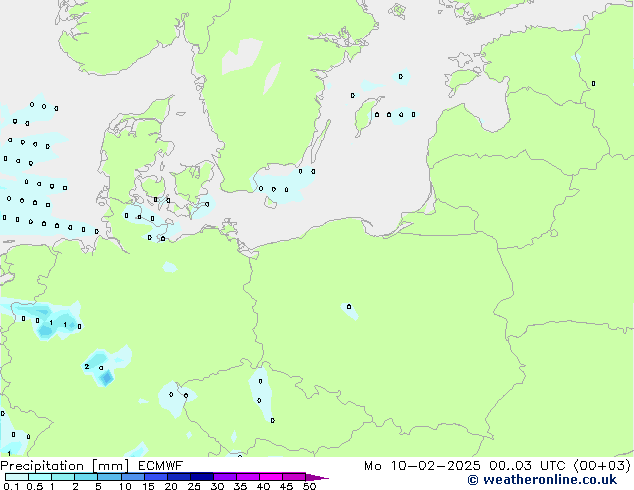Click Gotland island in the Baltic Sea
The width and height of the screenshot is (634, 490).
(364, 116)
